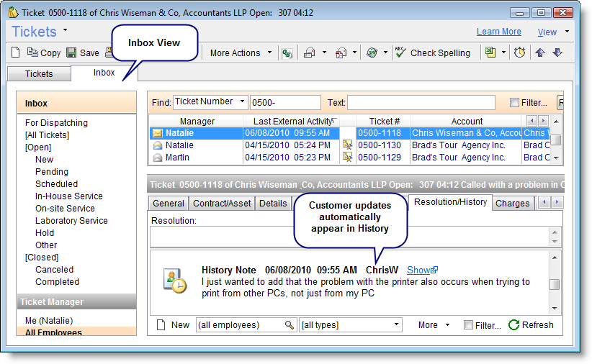
Task: Click the up arrow navigation icon
Action: point(539,53)
